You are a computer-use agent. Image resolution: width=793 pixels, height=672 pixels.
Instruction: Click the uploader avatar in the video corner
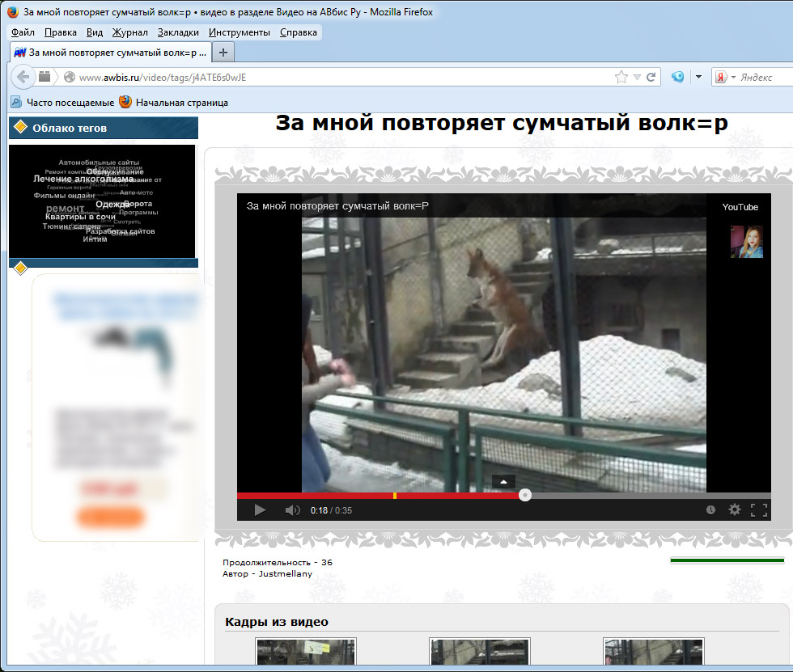[746, 242]
